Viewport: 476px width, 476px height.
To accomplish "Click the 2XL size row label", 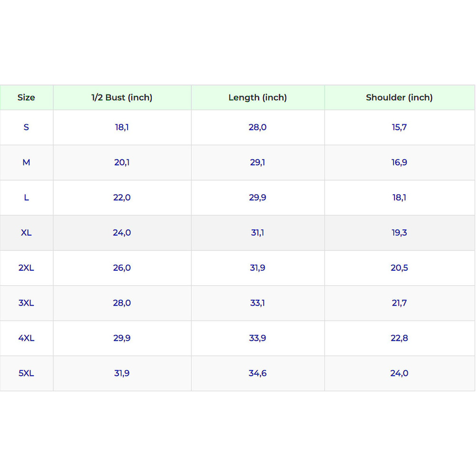I will click(26, 268).
